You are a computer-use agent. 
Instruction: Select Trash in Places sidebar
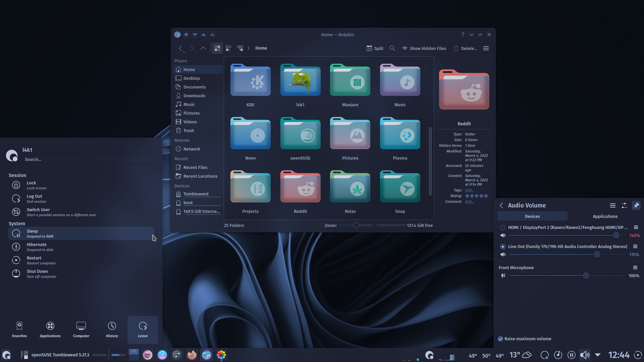coord(198,130)
